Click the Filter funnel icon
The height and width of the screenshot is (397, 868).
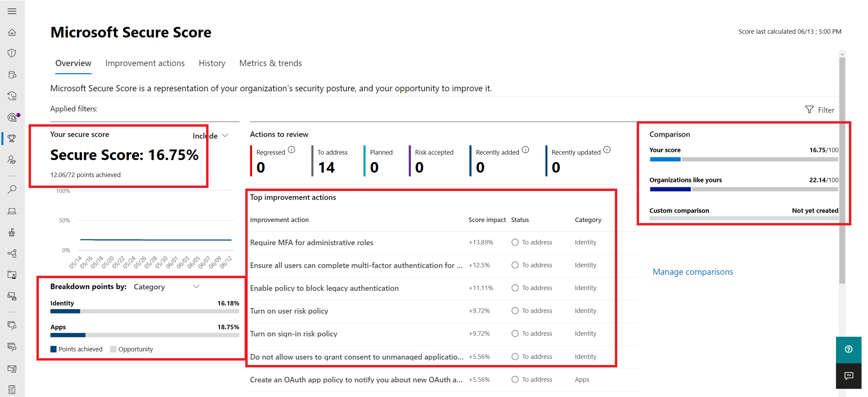click(809, 110)
